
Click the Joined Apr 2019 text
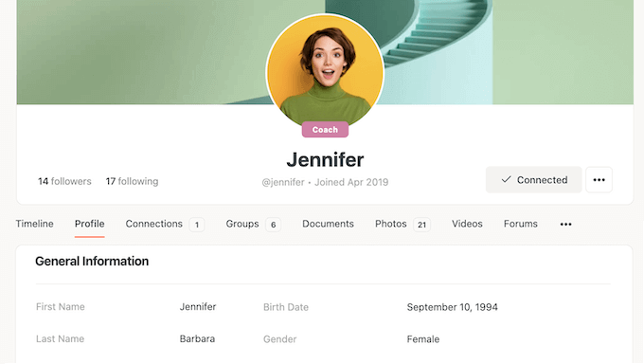[x=351, y=182]
